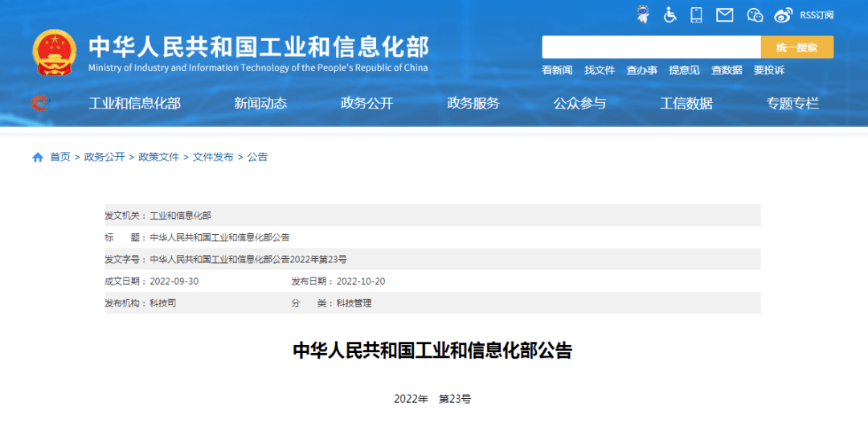Click the bold announcement heading 中华人民共和国工业和信息化部公告
Image resolution: width=868 pixels, height=423 pixels.
432,351
